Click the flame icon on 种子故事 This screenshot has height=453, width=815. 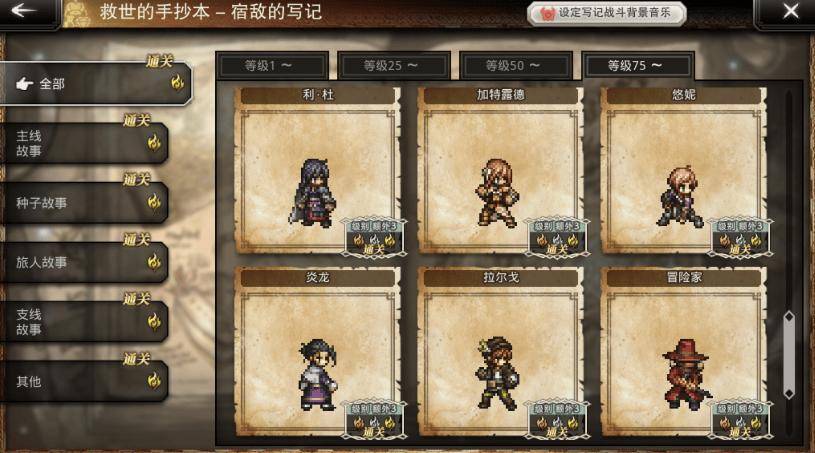click(x=154, y=202)
